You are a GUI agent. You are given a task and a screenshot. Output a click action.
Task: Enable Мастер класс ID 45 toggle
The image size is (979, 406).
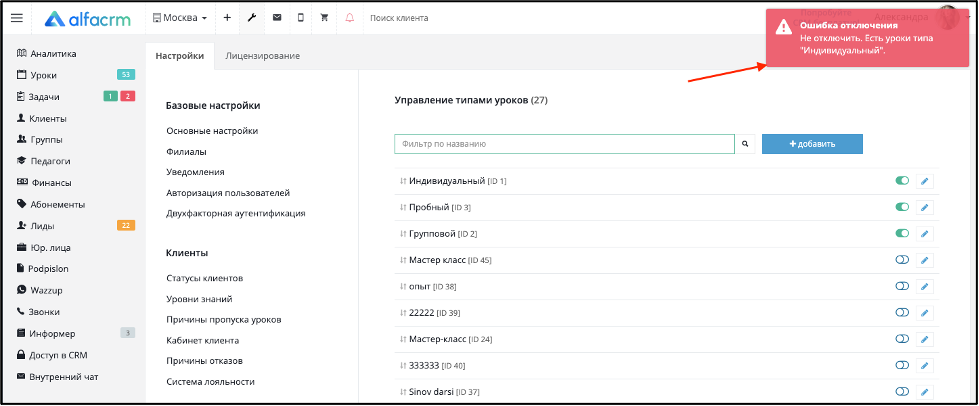[902, 260]
